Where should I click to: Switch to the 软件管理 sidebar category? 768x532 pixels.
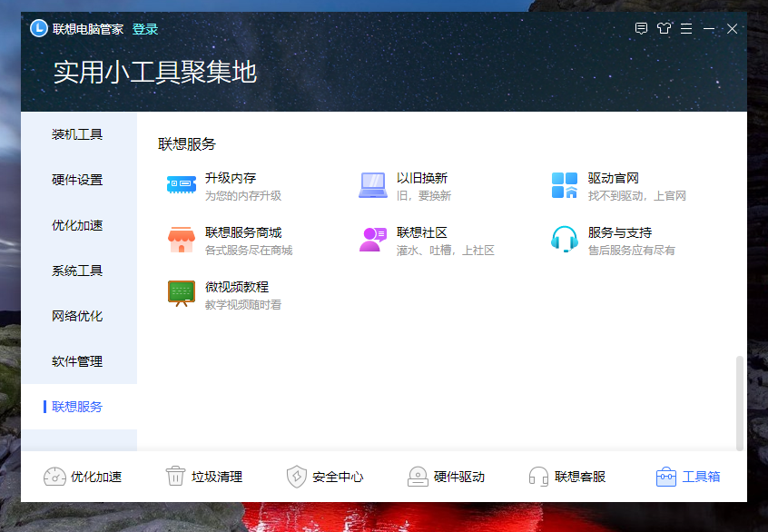pos(79,361)
